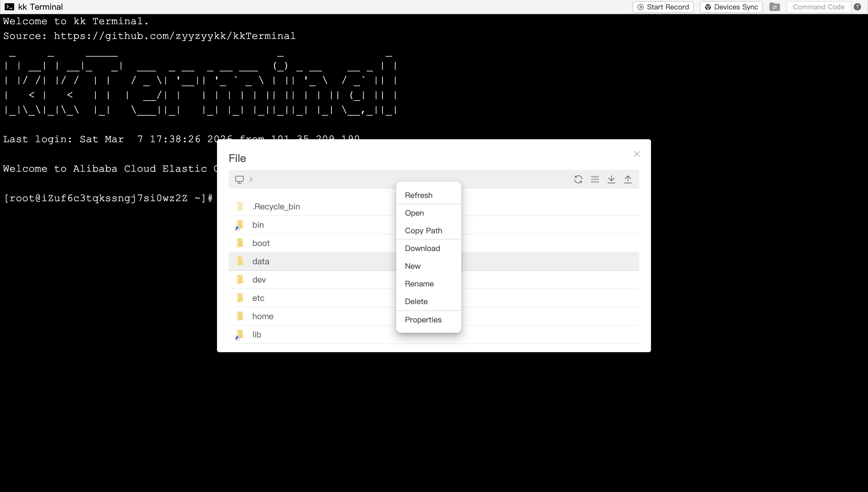Expand the path breadcrumb chevron
Viewport: 868px width, 492px height.
click(251, 179)
